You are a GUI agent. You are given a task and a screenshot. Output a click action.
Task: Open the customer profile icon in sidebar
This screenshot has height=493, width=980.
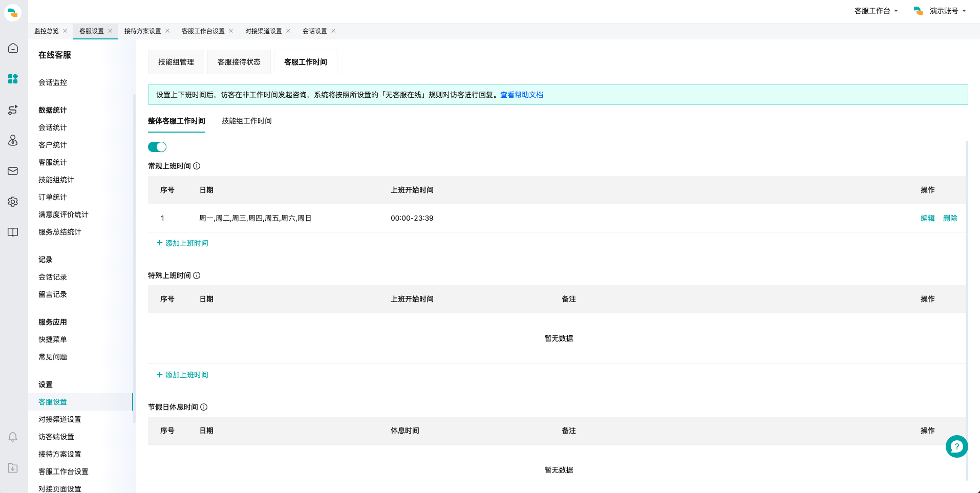pos(13,140)
